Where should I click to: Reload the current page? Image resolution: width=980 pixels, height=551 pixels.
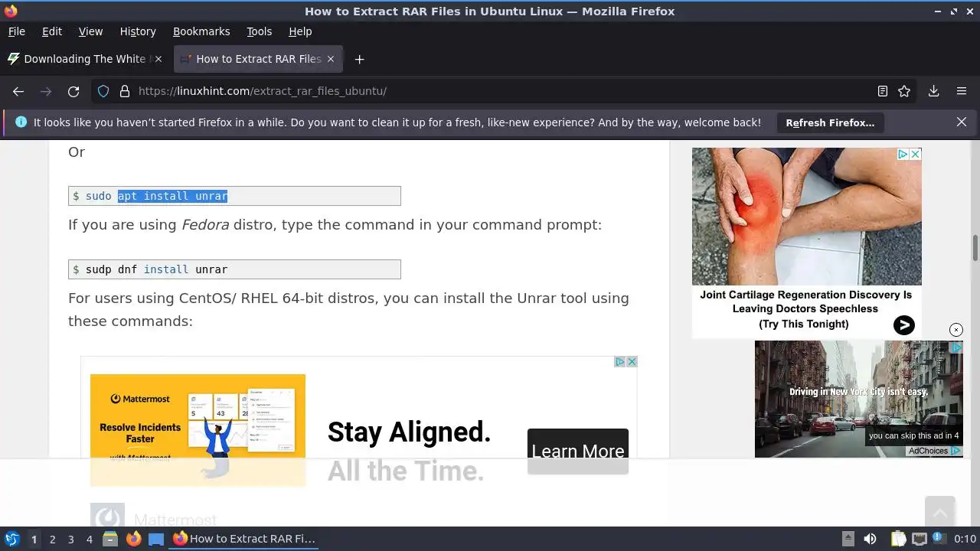point(73,91)
